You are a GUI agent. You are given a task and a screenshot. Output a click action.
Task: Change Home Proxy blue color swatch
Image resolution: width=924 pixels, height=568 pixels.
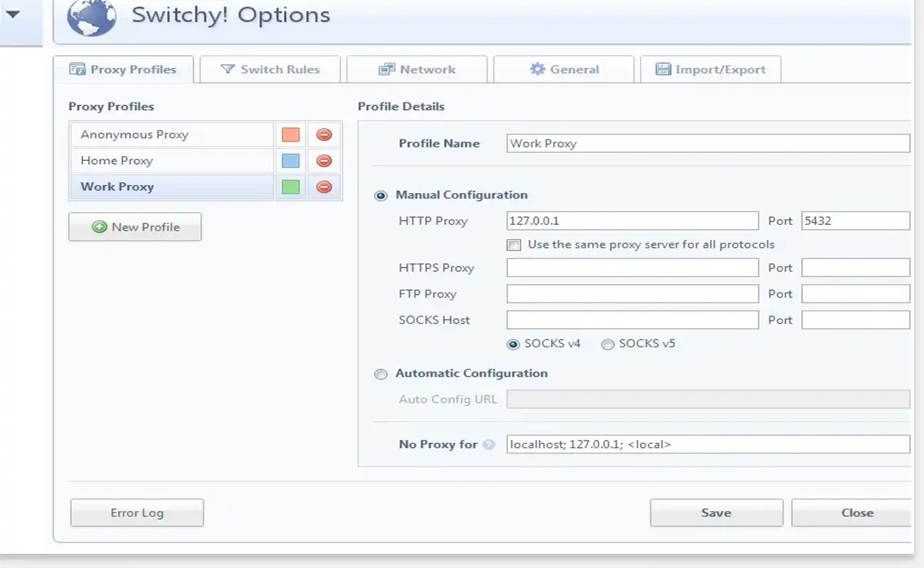tap(290, 161)
